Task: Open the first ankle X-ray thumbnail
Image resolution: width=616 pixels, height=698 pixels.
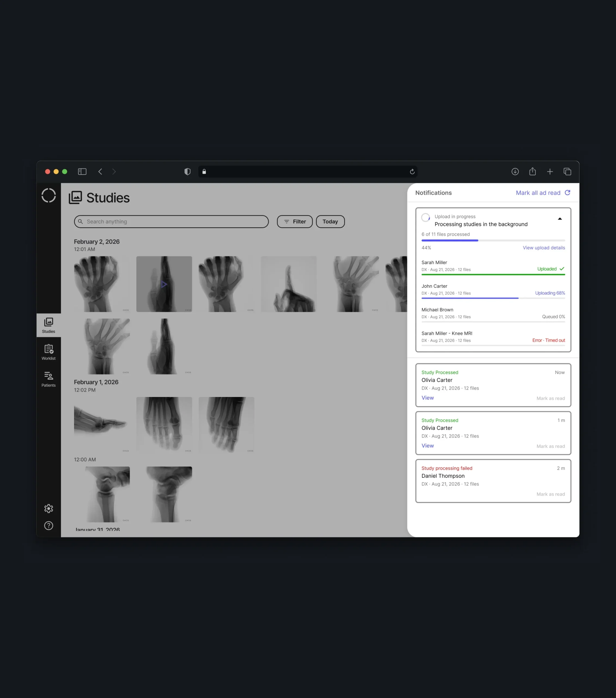Action: pos(102,495)
